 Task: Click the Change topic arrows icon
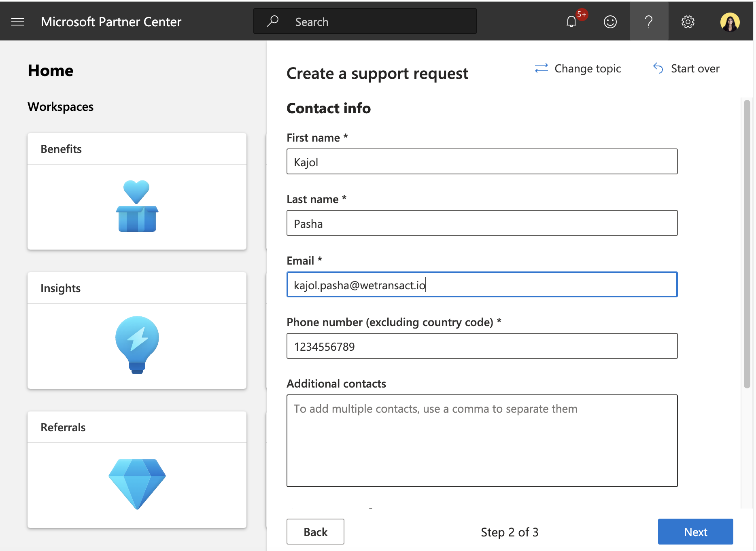(541, 68)
